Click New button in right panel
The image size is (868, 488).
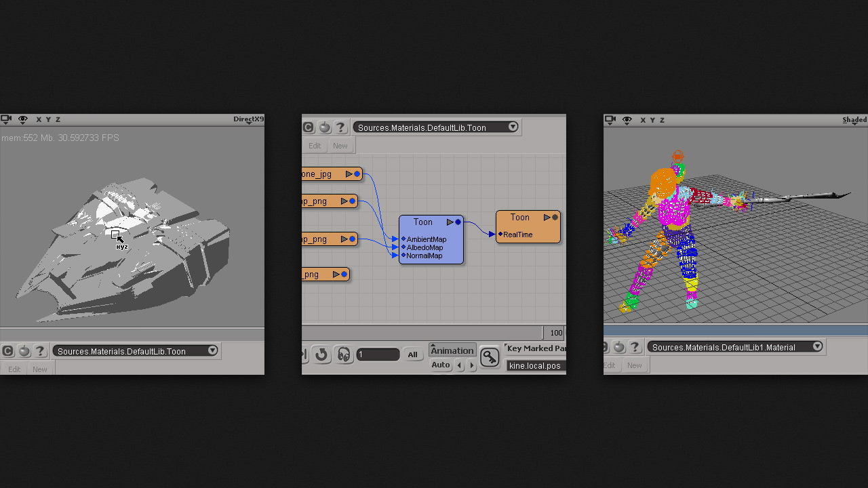634,365
